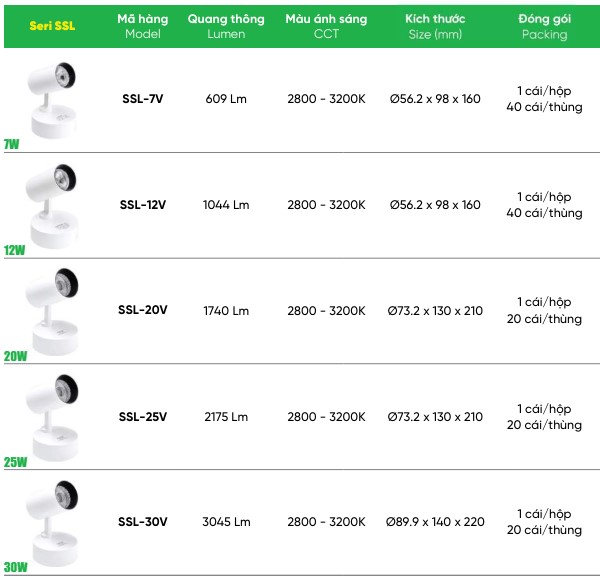
Task: Click the '2175 Lm' lumen value
Action: coord(226,416)
